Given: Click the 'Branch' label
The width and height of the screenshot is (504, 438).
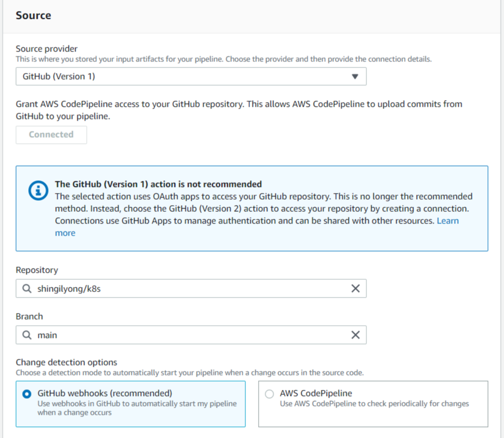Looking at the screenshot, I should click(29, 316).
